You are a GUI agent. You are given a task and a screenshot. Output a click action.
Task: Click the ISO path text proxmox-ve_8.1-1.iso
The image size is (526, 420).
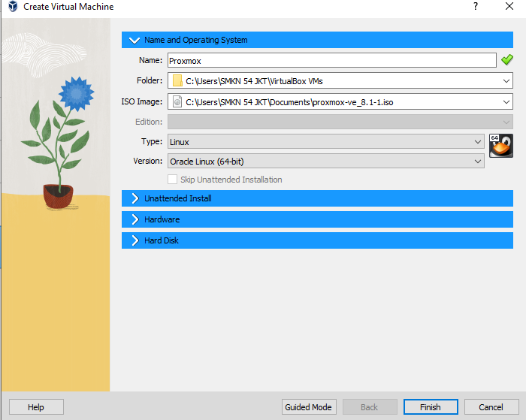pos(352,102)
